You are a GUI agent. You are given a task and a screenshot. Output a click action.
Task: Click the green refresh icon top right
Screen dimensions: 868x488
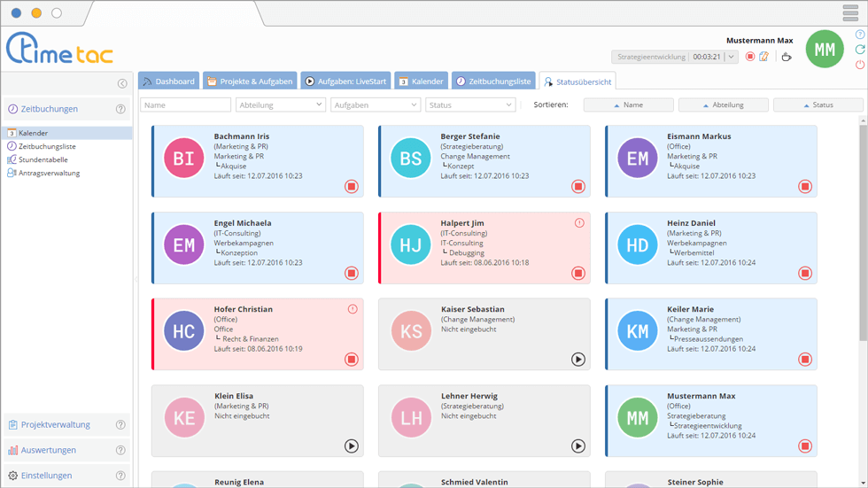pyautogui.click(x=860, y=50)
